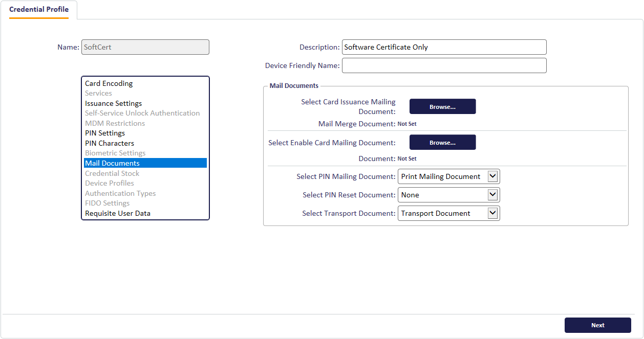
Task: Click the Mail Merge Document Not Set label
Action: pyautogui.click(x=407, y=124)
